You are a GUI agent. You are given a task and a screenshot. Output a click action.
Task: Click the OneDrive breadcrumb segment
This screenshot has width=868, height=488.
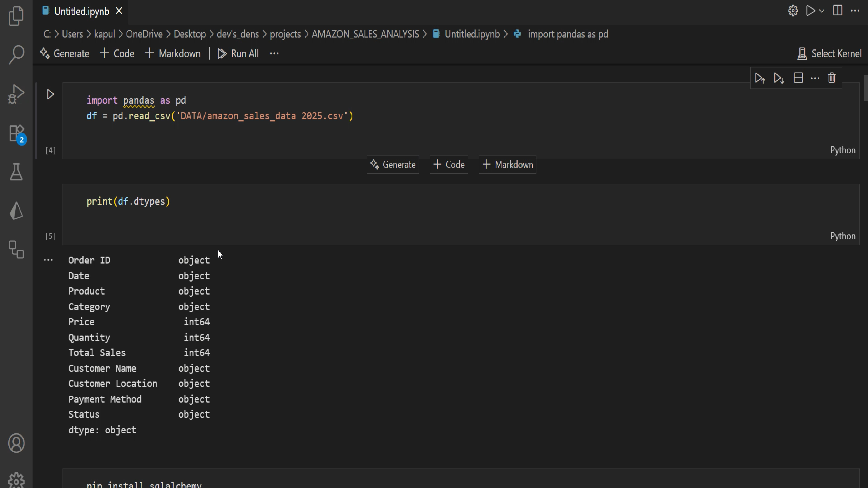[144, 34]
